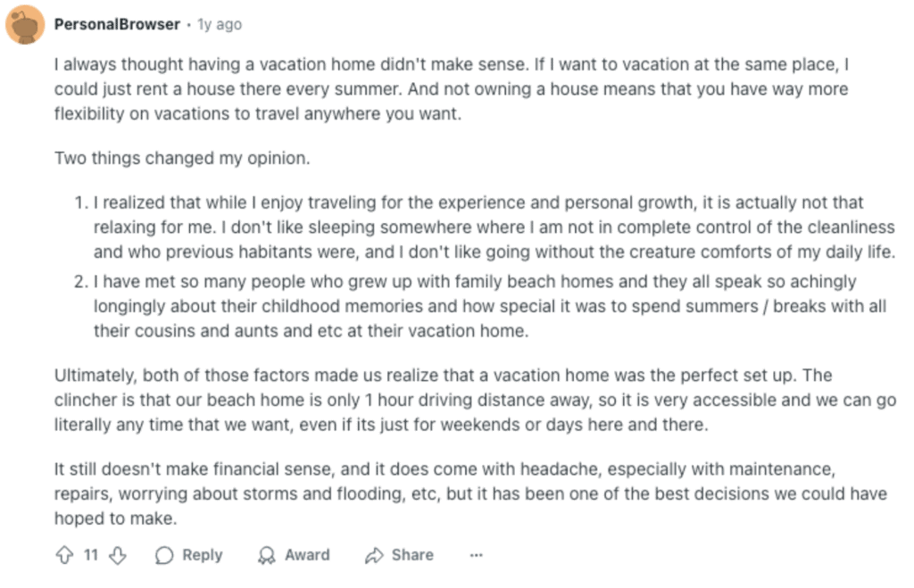Click the line "Two things changed my opinion."

[x=182, y=158]
